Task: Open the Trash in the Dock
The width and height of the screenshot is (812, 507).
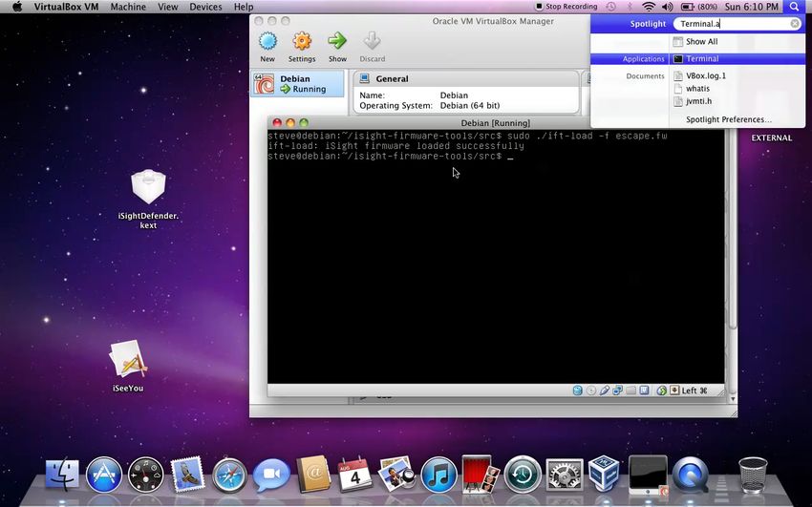Action: pos(753,475)
